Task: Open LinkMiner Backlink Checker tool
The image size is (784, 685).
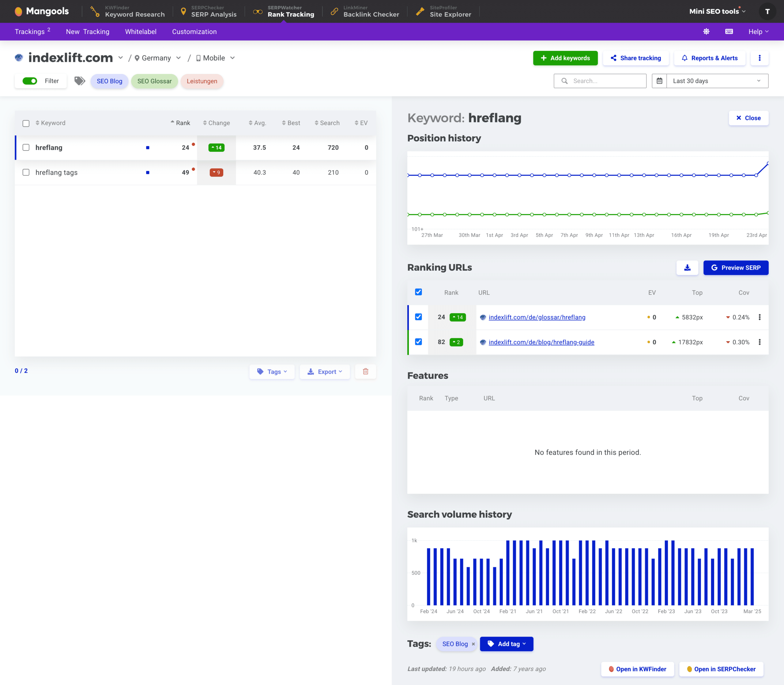Action: [365, 11]
